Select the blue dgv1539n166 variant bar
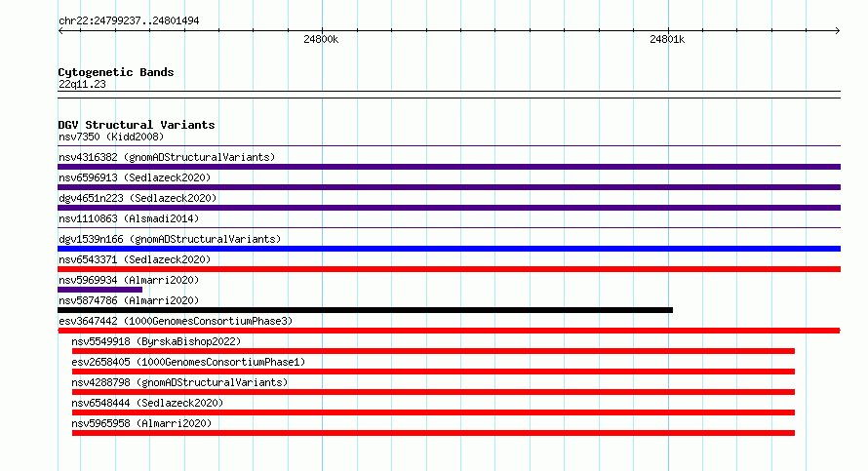Viewport: 868px width, 471px height. [449, 249]
